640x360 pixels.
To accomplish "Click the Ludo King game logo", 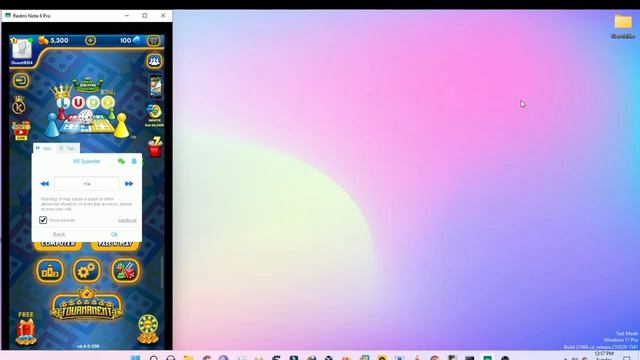I will 87,108.
